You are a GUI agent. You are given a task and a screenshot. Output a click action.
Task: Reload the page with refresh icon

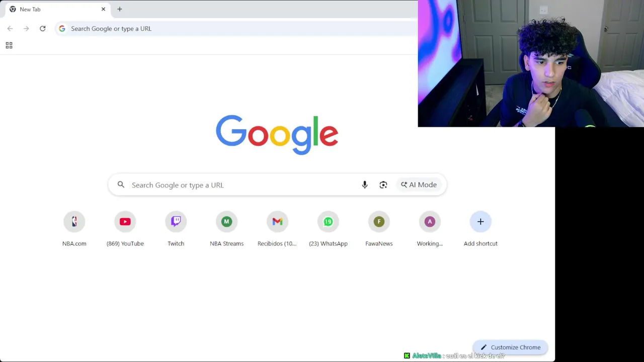click(x=43, y=29)
